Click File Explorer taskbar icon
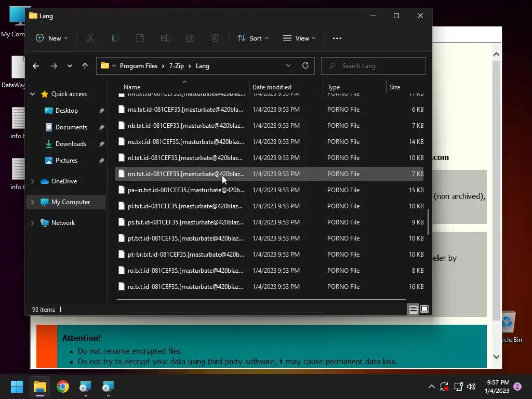The image size is (532, 399). click(x=39, y=387)
